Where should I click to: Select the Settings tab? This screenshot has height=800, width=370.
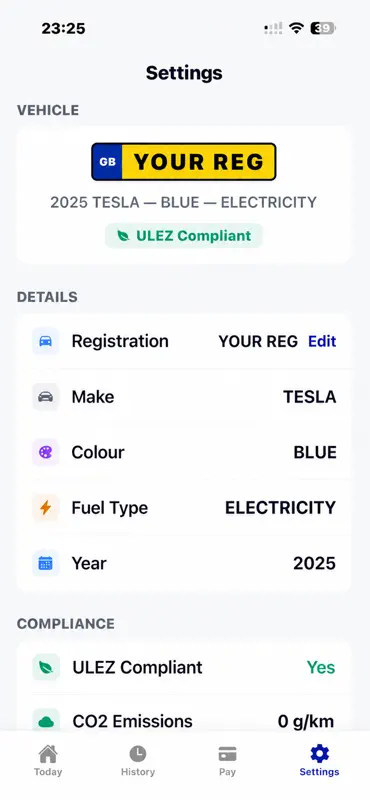tap(319, 760)
